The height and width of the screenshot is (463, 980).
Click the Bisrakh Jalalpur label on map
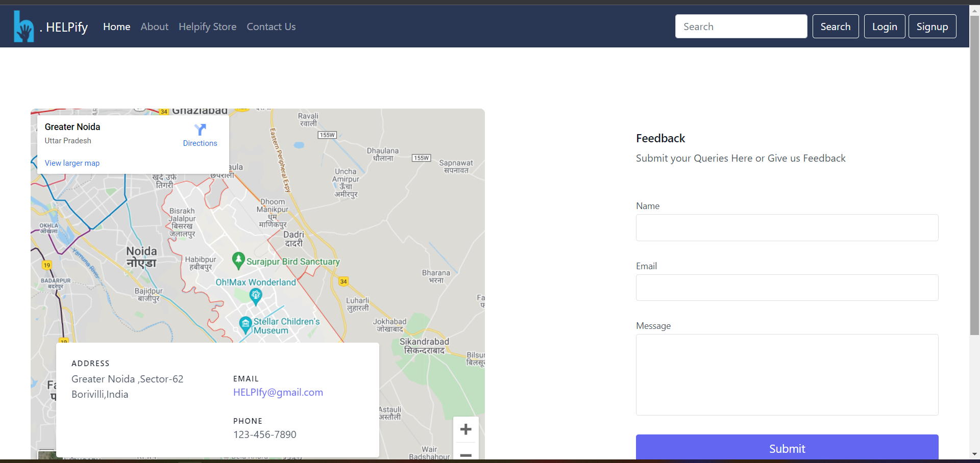[x=182, y=222]
